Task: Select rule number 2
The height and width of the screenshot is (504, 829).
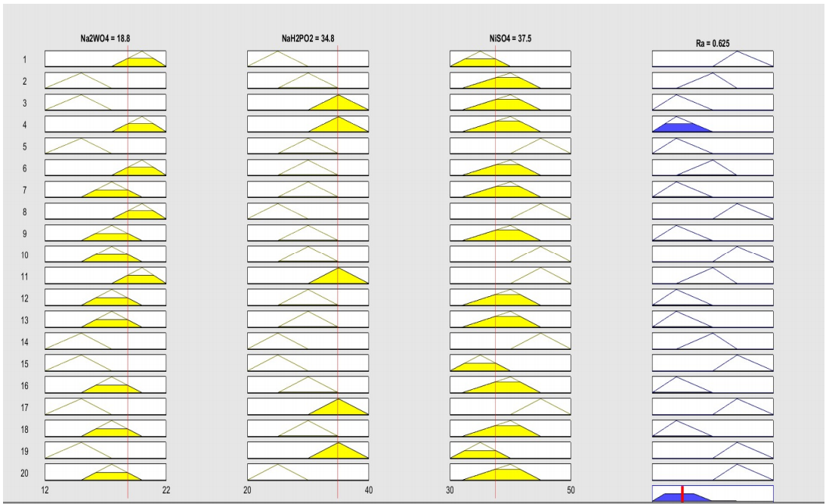Action: click(24, 82)
